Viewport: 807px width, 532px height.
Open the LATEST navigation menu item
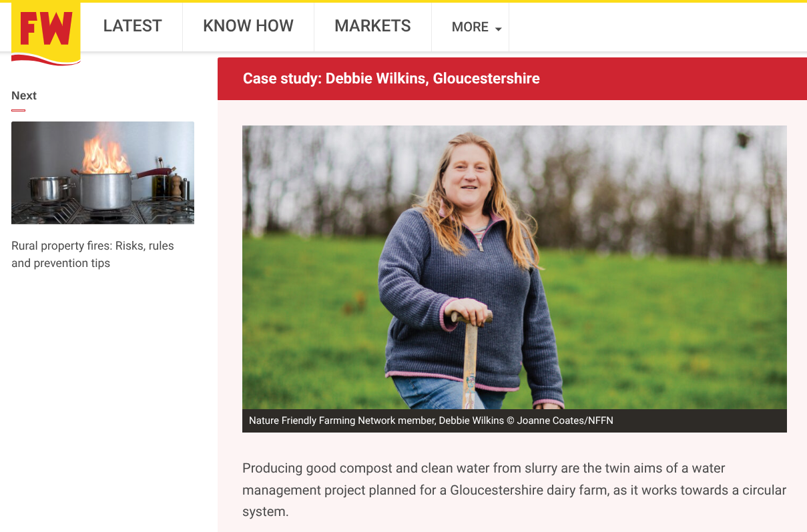(x=132, y=26)
